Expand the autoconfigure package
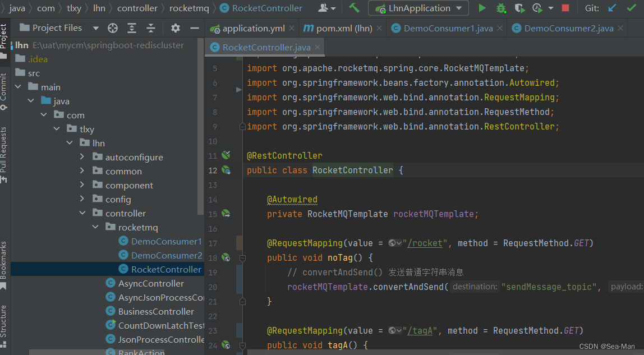Screen dimensions: 644x355 pos(82,157)
